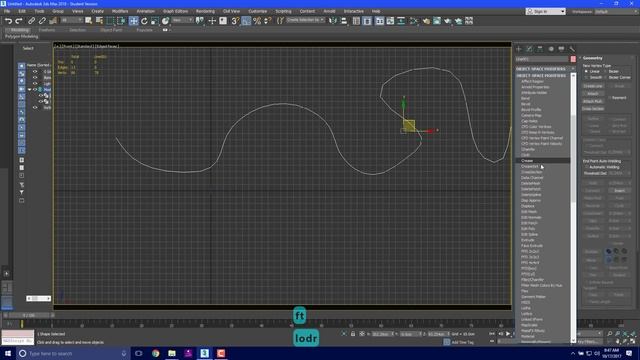Open the File menu
This screenshot has height=360, width=640.
tap(7, 11)
